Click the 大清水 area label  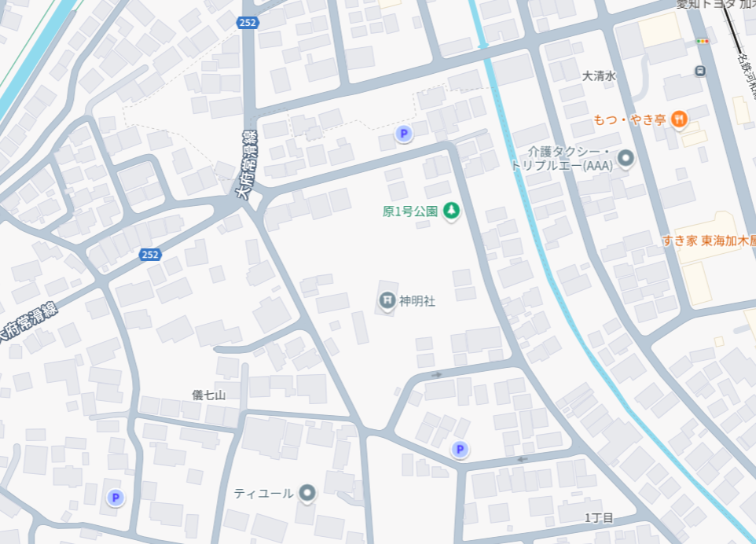600,76
